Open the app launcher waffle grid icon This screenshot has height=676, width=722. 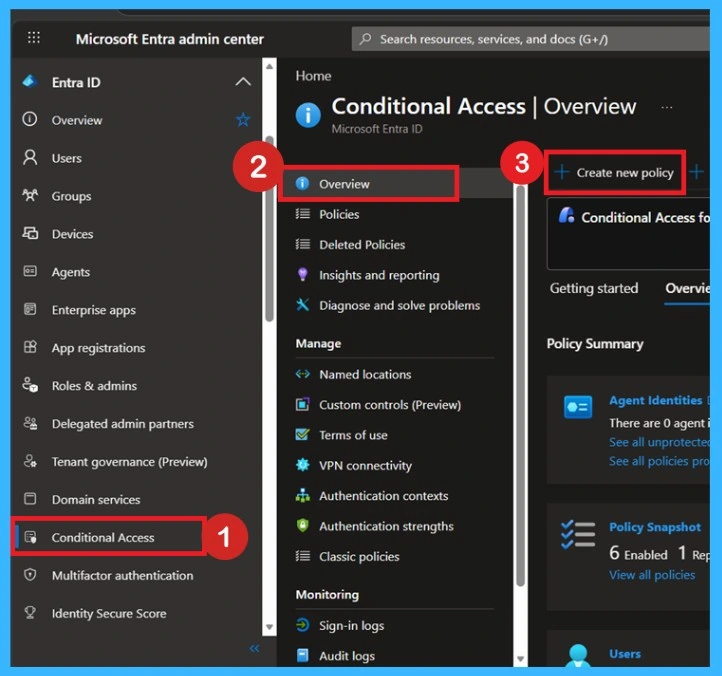[34, 38]
